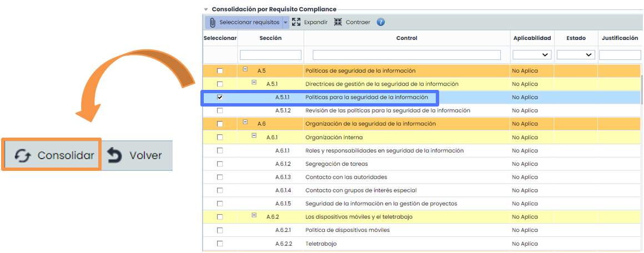
Task: Click the Justificación filter input field
Action: point(621,54)
